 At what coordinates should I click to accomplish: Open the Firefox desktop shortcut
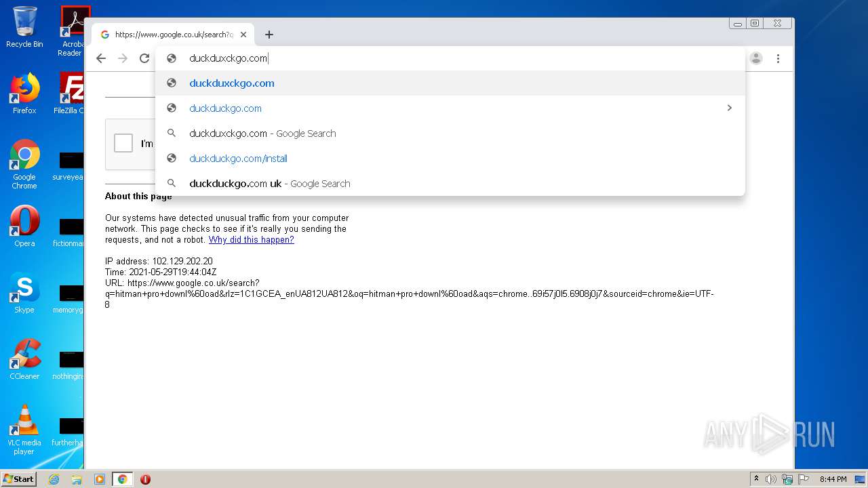pos(24,94)
